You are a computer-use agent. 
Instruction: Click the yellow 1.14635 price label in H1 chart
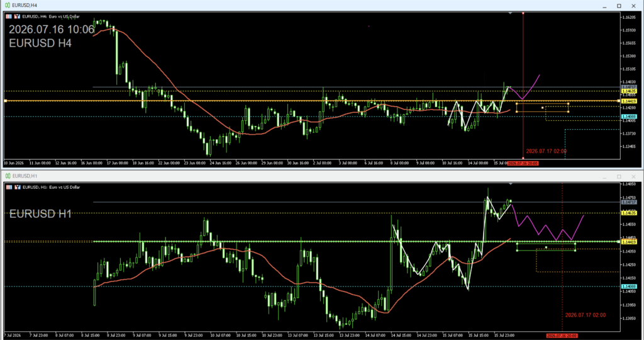(629, 213)
